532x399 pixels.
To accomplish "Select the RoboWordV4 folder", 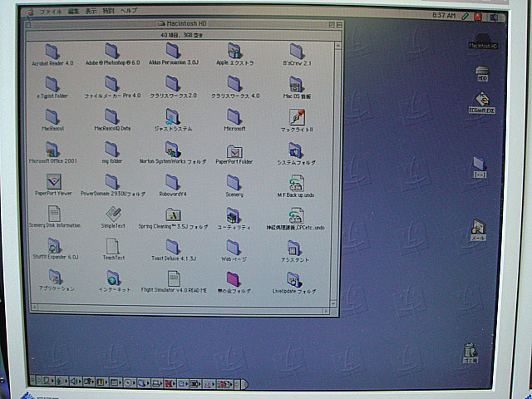I will [x=173, y=182].
